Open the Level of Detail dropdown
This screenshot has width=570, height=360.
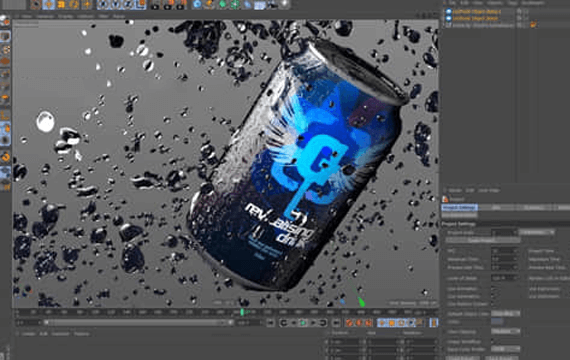coord(504,278)
